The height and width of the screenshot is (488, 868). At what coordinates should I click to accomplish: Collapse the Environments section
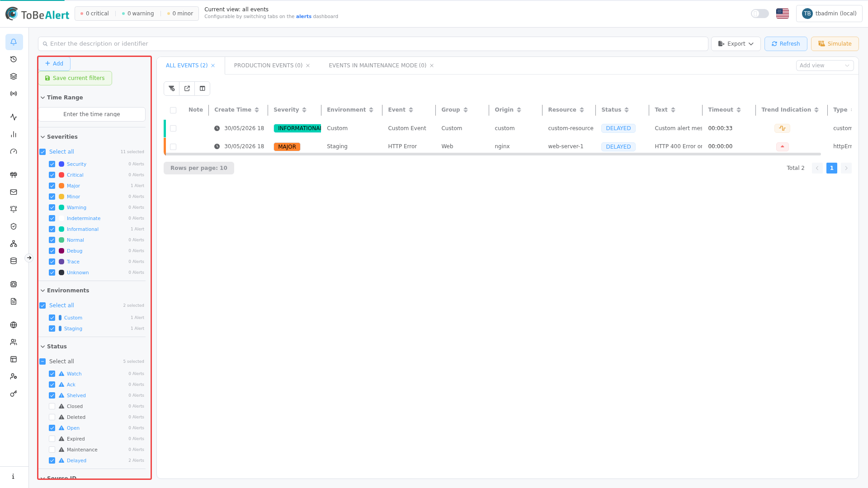(65, 291)
